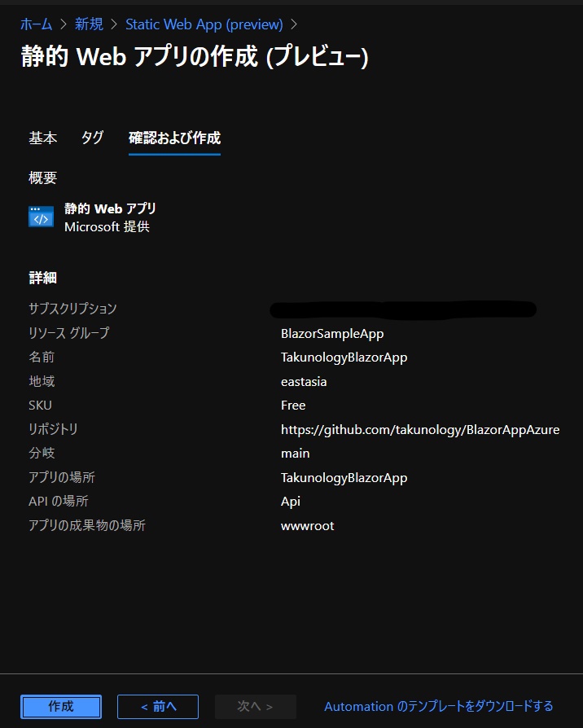Click the サブスクリプション label
Viewport: 583px width, 728px height.
click(x=72, y=309)
